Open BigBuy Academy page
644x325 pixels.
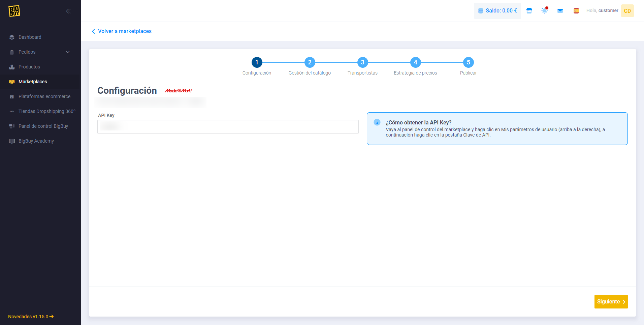click(36, 141)
